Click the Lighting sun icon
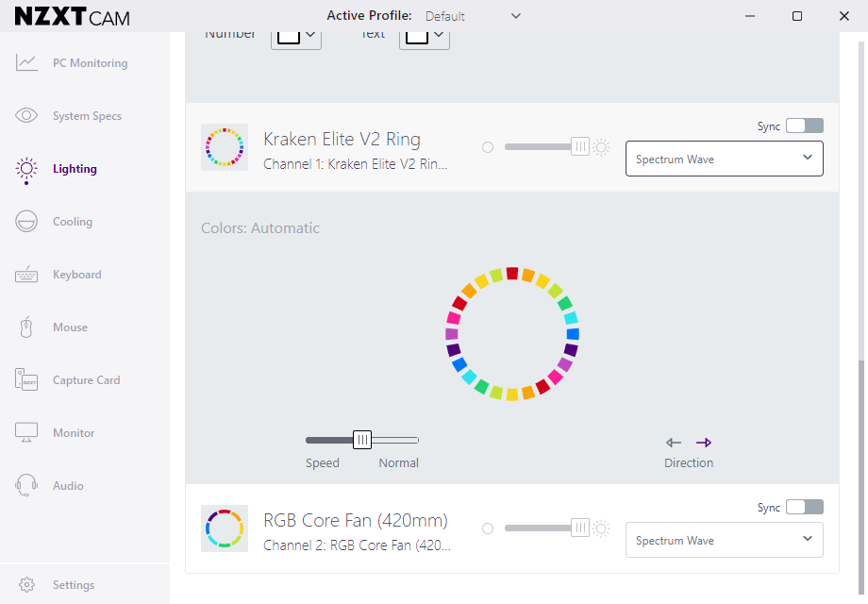Image resolution: width=868 pixels, height=604 pixels. tap(26, 170)
